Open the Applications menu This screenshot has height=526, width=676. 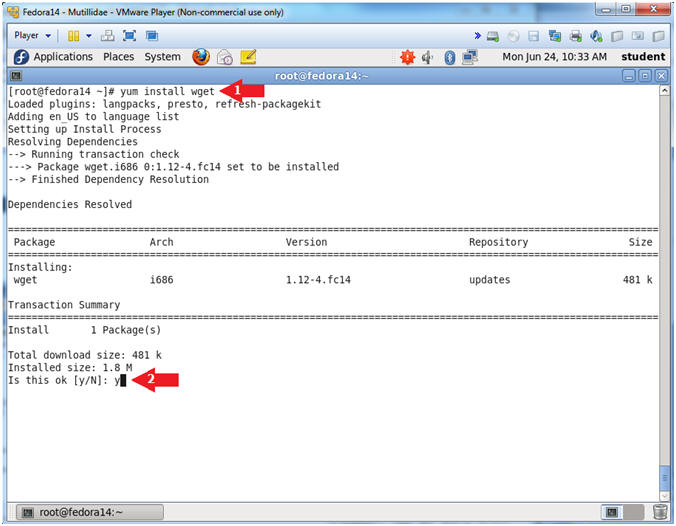click(63, 57)
